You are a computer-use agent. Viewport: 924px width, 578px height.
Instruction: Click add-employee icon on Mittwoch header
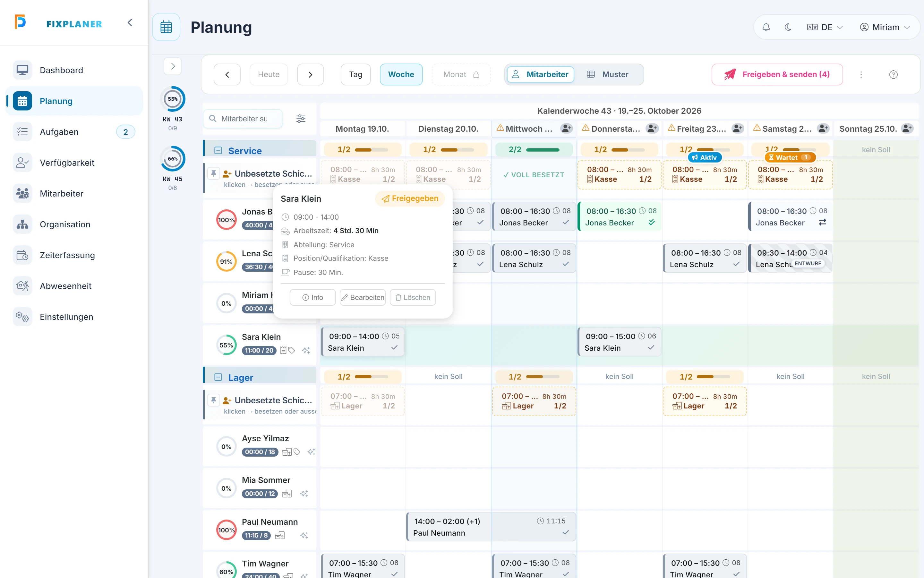pyautogui.click(x=567, y=128)
